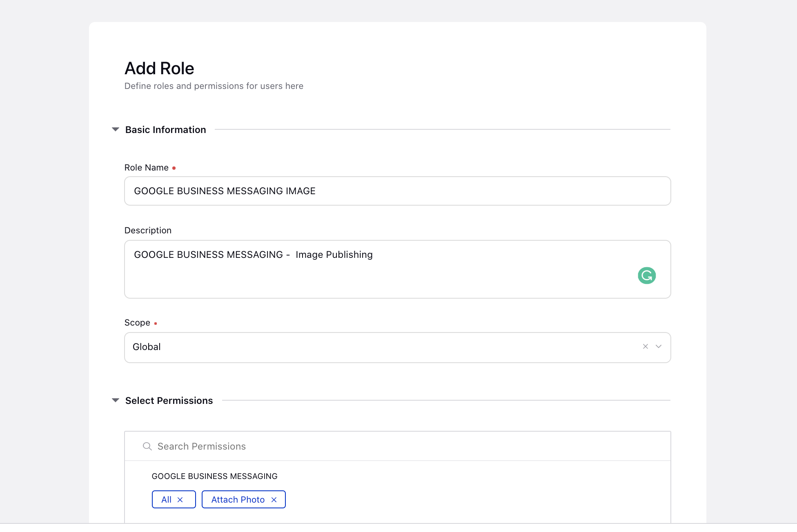Clear the Global scope selection

tap(646, 346)
